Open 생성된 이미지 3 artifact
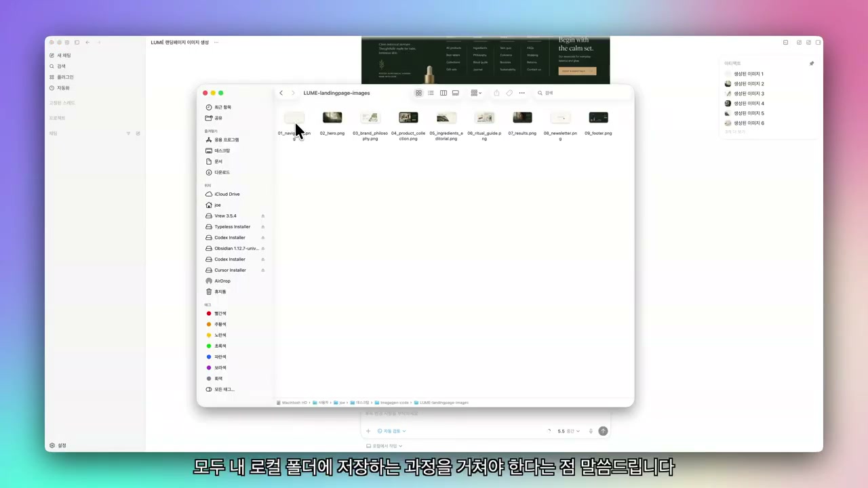 click(745, 94)
